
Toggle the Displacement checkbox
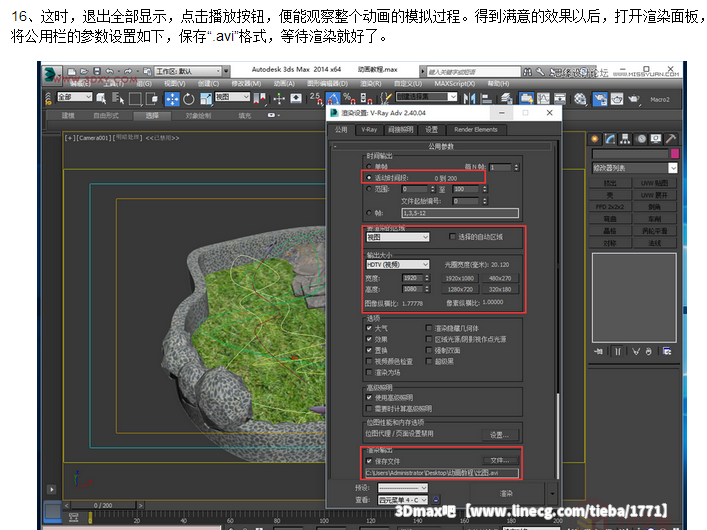(x=369, y=350)
